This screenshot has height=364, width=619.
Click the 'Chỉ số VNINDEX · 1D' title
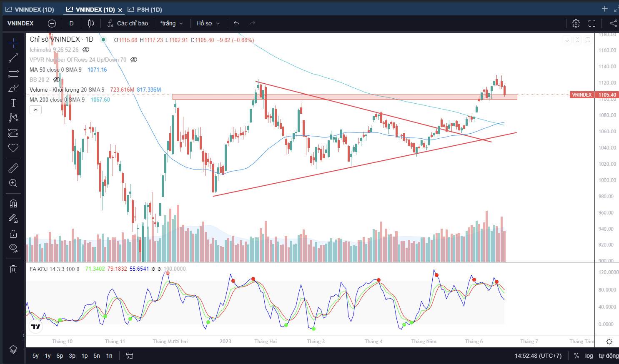click(61, 40)
